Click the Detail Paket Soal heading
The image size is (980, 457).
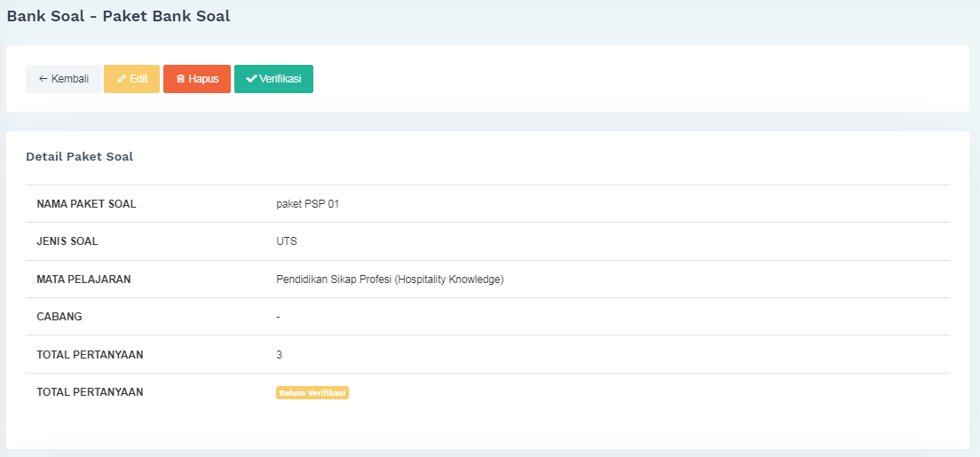tap(79, 156)
